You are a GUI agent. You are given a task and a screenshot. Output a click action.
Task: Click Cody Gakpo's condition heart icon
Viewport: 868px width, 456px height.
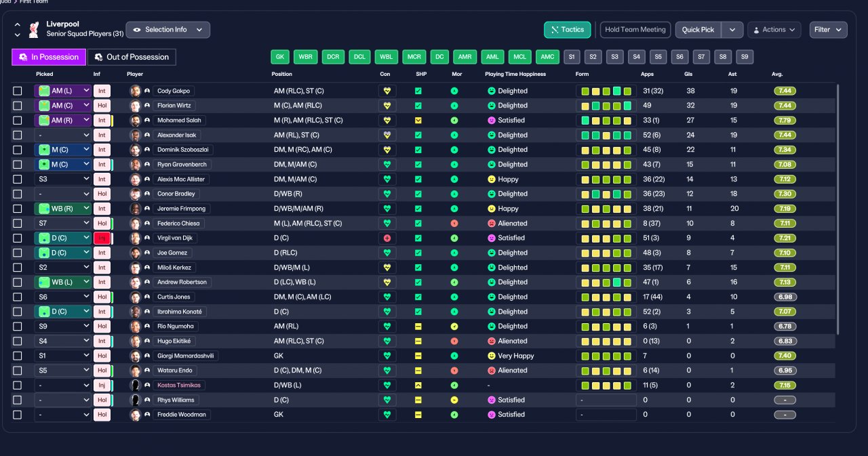387,91
